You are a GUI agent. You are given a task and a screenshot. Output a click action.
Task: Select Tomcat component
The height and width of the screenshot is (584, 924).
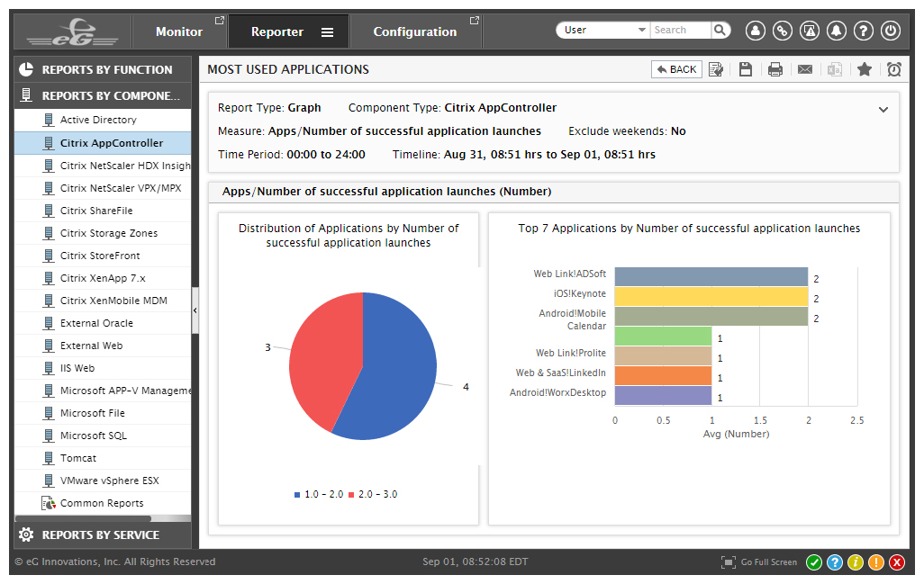coord(103,458)
